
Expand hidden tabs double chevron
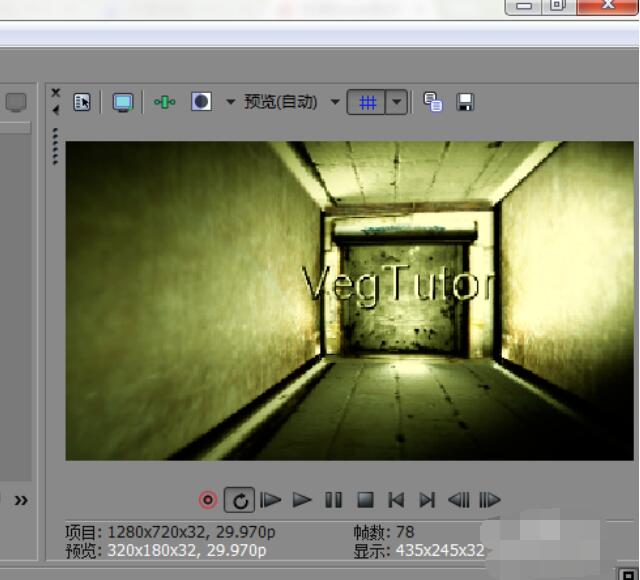(x=21, y=500)
